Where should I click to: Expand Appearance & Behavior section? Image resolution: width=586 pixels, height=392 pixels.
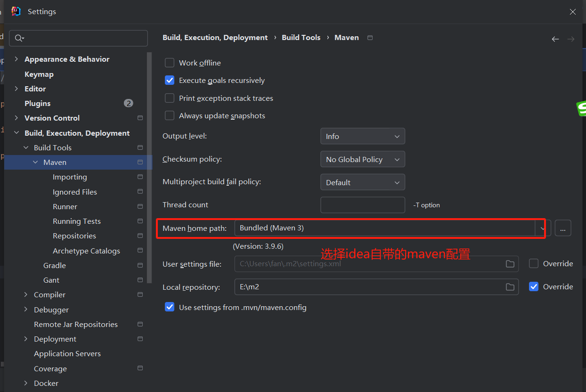[16, 59]
